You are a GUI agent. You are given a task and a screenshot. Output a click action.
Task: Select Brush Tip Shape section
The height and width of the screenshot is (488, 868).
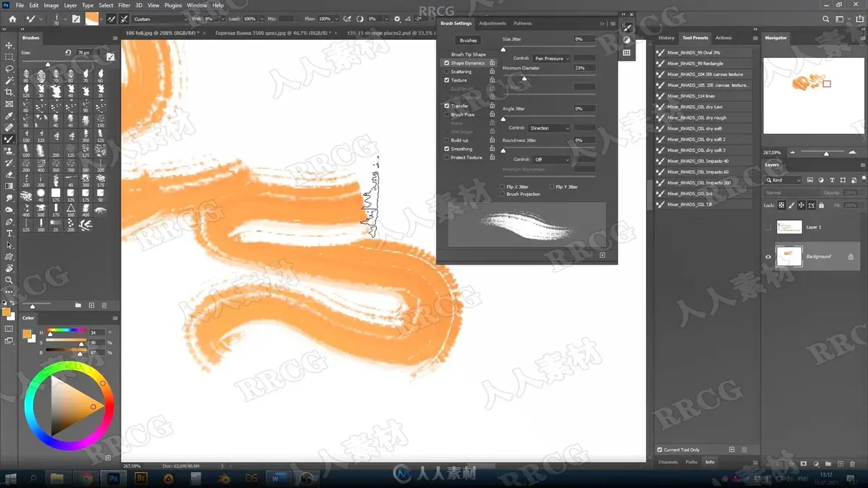[x=469, y=54]
